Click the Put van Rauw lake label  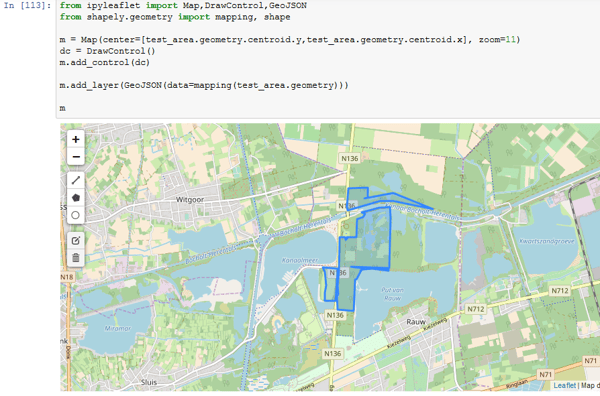tap(392, 294)
